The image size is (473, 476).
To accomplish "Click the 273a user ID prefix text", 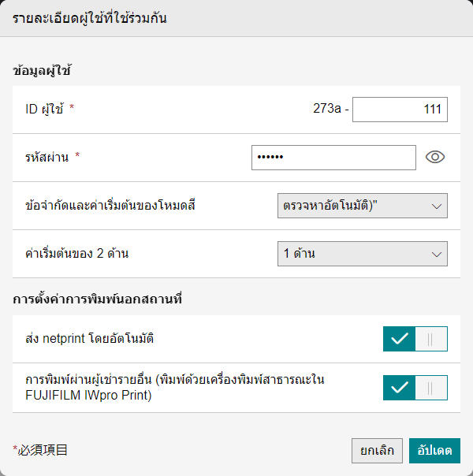I will pyautogui.click(x=327, y=109).
